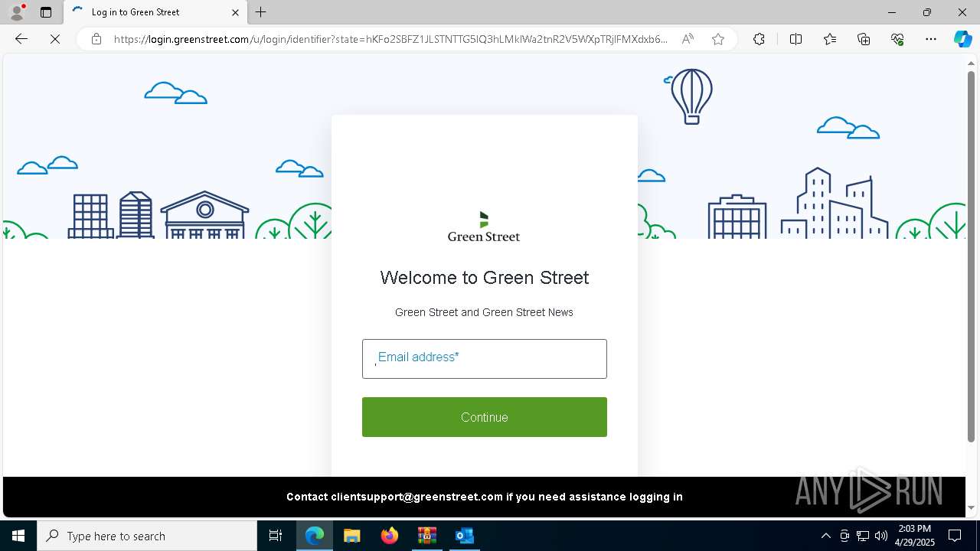Switch to Microsoft Edge in taskbar
This screenshot has width=980, height=551.
click(315, 536)
